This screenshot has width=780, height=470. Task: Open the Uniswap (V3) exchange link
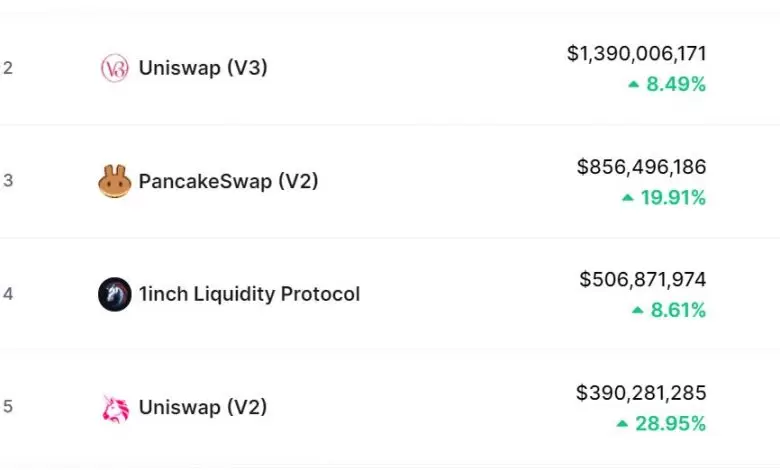pyautogui.click(x=203, y=68)
